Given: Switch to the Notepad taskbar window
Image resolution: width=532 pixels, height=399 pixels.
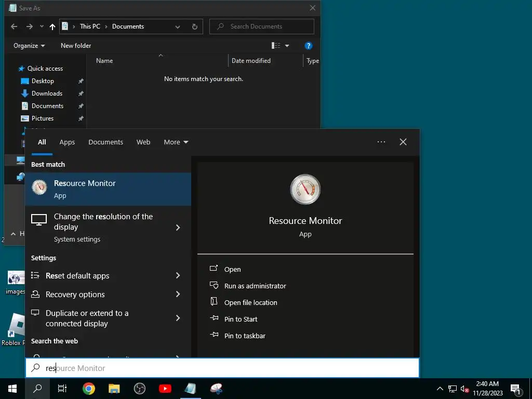Looking at the screenshot, I should click(x=190, y=389).
